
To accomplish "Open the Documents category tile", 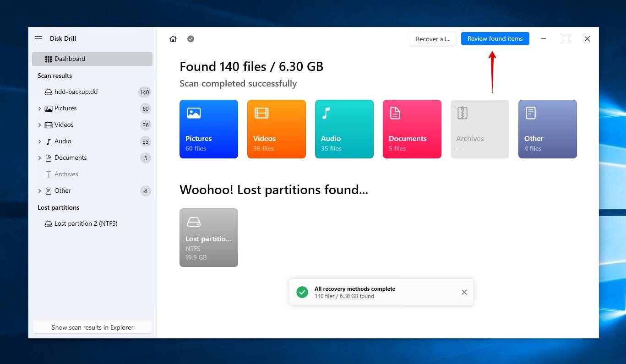I will click(x=412, y=129).
